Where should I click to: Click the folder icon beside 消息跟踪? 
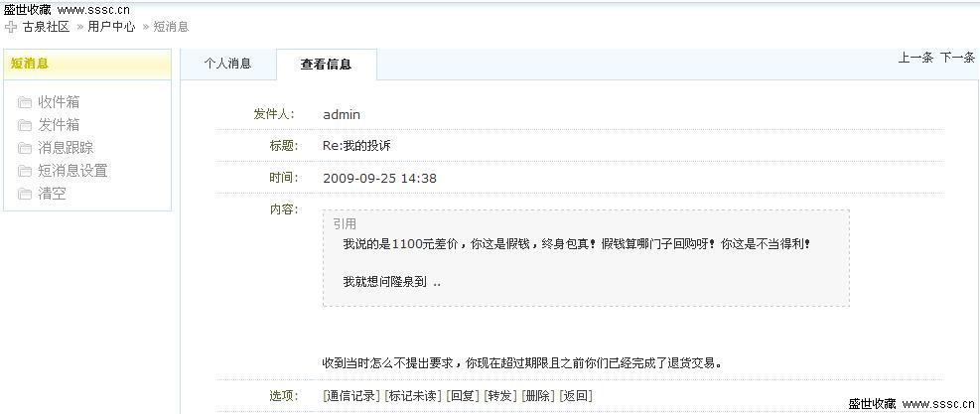[25, 148]
